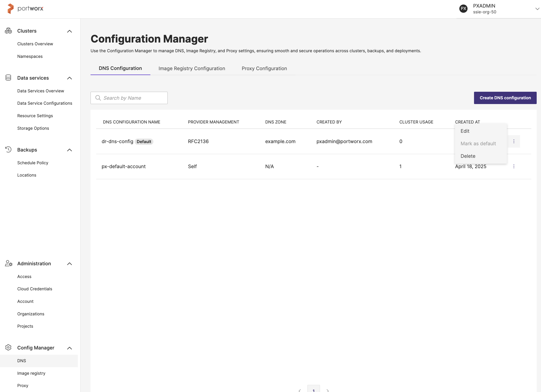Click the Portworx logo icon
The width and height of the screenshot is (541, 392).
tap(11, 9)
